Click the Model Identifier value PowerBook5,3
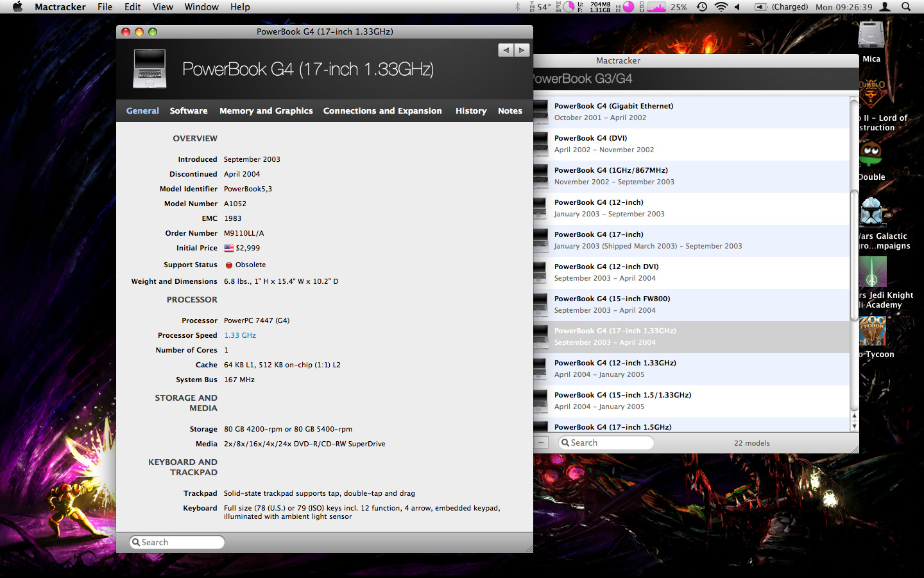924x578 pixels. point(248,189)
